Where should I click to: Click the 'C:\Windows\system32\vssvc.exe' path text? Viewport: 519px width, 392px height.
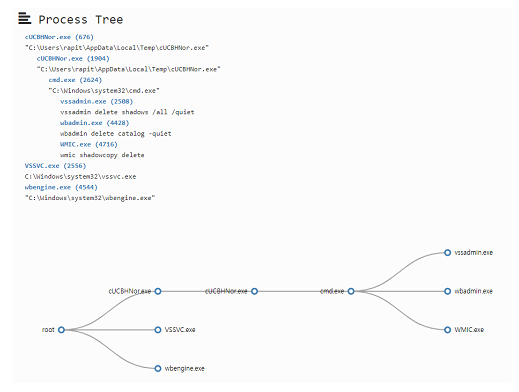(x=80, y=177)
